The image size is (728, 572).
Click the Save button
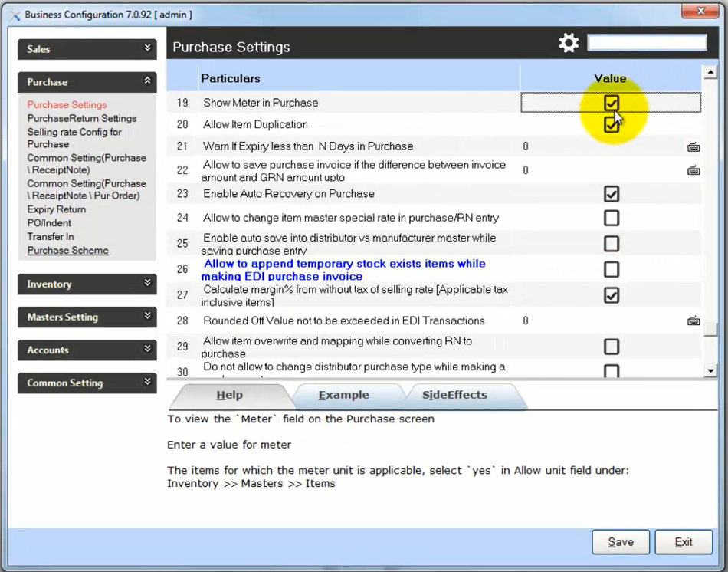620,542
